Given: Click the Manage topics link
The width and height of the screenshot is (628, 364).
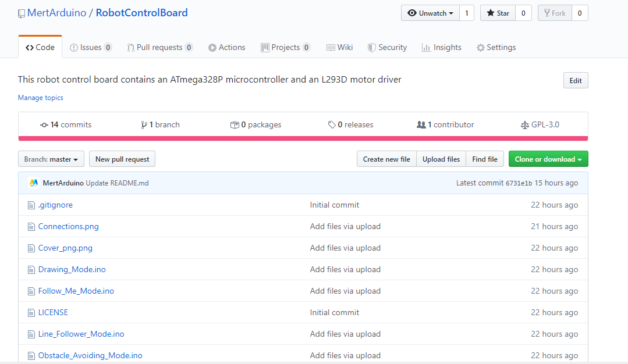Looking at the screenshot, I should pyautogui.click(x=41, y=98).
